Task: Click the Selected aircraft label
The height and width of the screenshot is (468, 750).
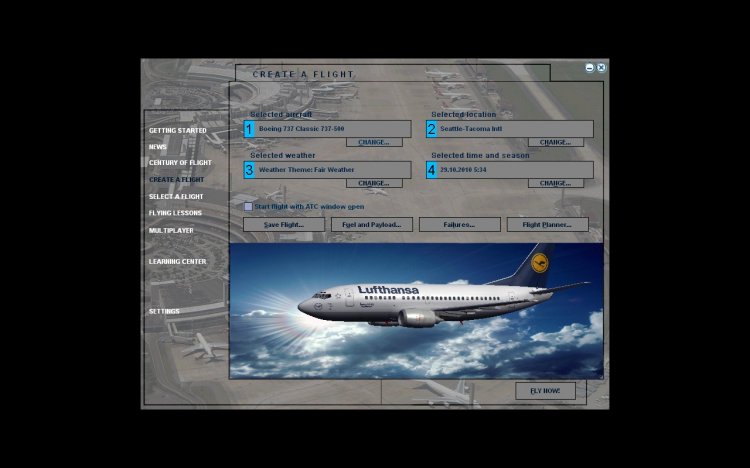Action: [x=281, y=114]
